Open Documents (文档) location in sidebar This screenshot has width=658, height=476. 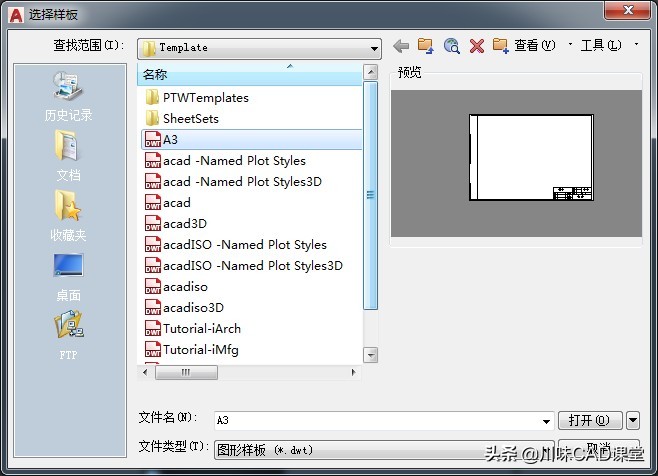(68, 156)
